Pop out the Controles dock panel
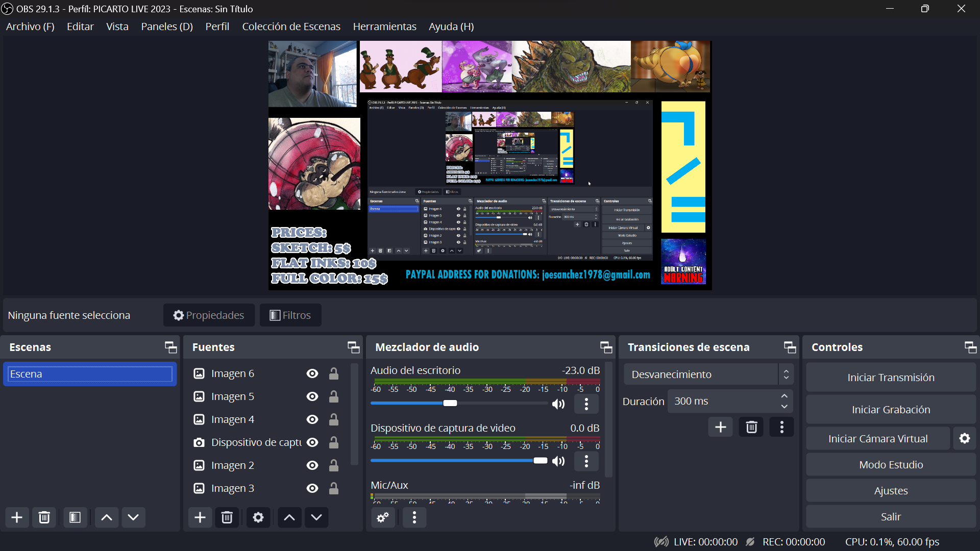Image resolution: width=980 pixels, height=551 pixels. click(x=970, y=347)
